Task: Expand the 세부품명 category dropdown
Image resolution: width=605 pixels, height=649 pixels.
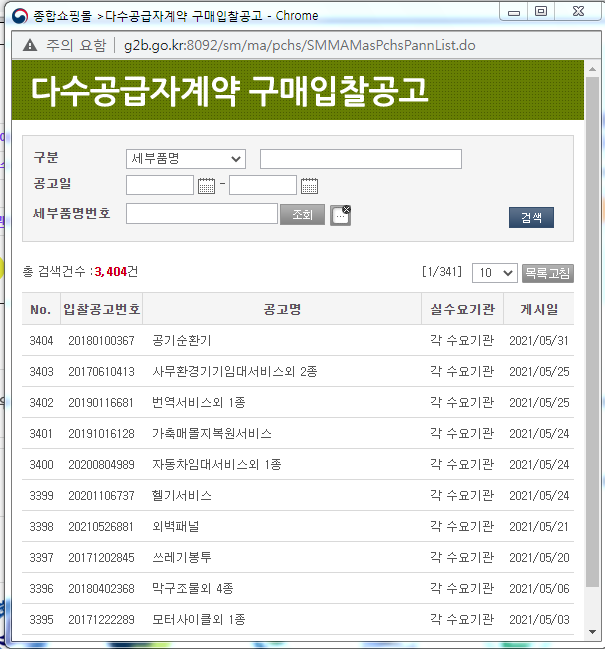Action: [x=186, y=159]
